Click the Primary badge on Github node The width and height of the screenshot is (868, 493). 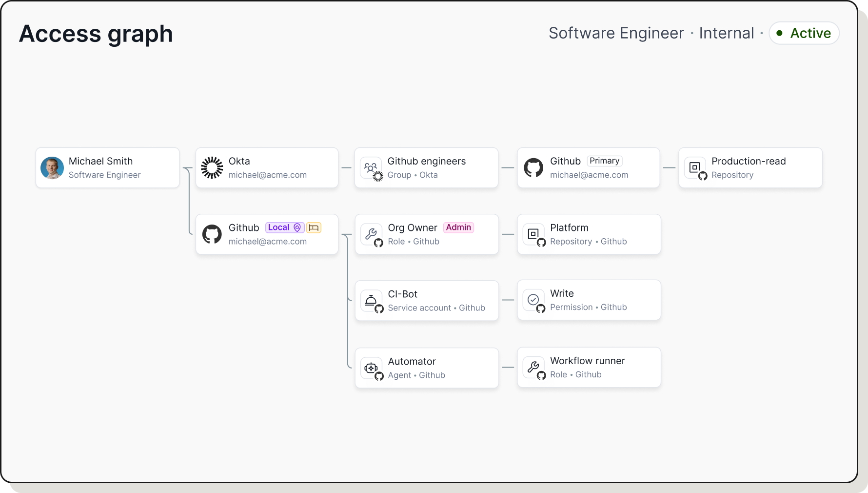tap(604, 161)
